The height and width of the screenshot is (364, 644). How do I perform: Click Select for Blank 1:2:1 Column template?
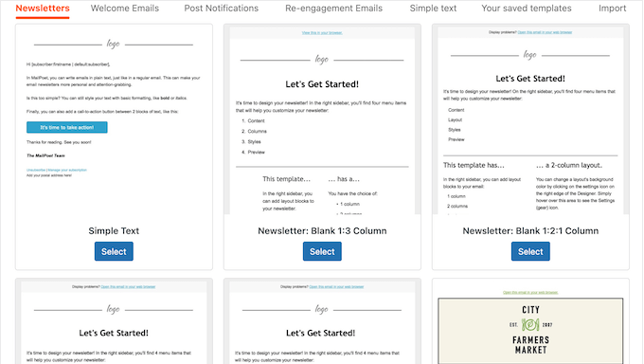[x=530, y=251]
